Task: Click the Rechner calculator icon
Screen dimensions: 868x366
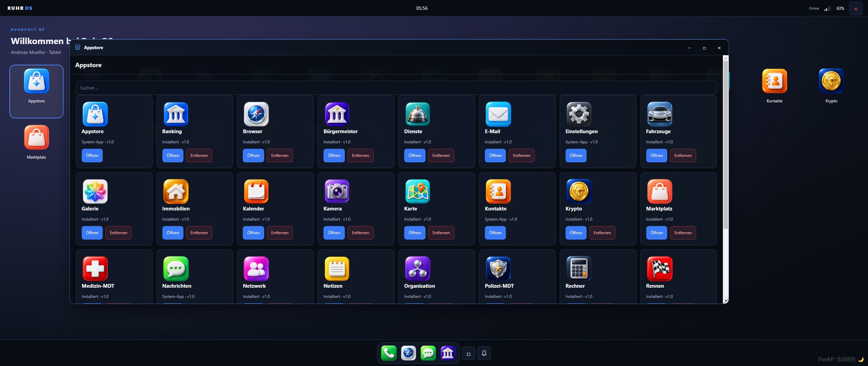Action: pyautogui.click(x=579, y=269)
